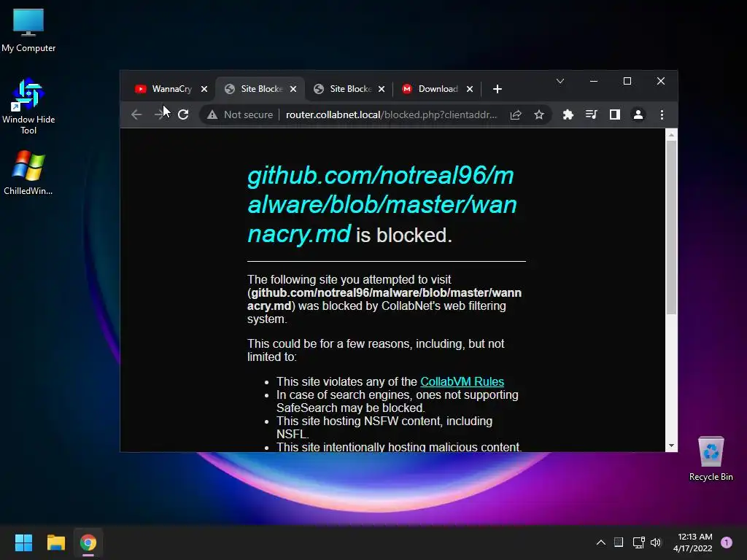Open the Window Hide Tool shortcut
747x560 pixels.
tap(28, 106)
